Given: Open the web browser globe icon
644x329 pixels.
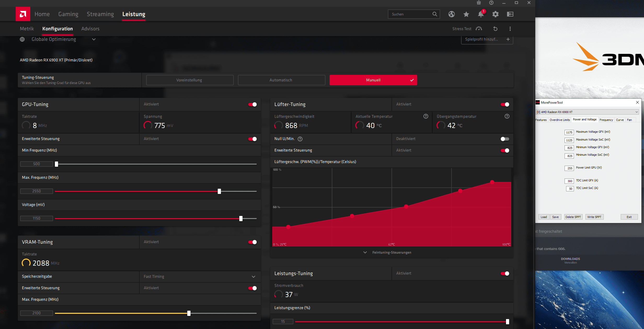Looking at the screenshot, I should (x=452, y=14).
